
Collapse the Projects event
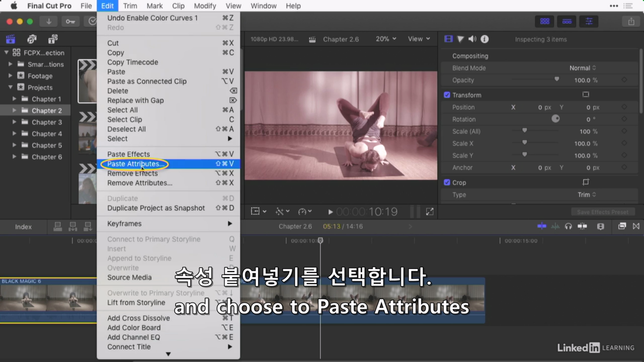11,87
